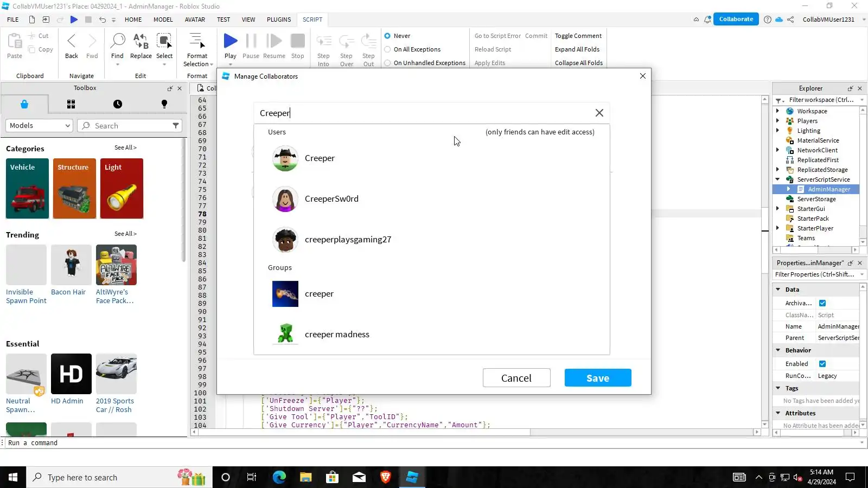868x488 pixels.
Task: Click the Paste clipboard icon
Action: point(15,41)
